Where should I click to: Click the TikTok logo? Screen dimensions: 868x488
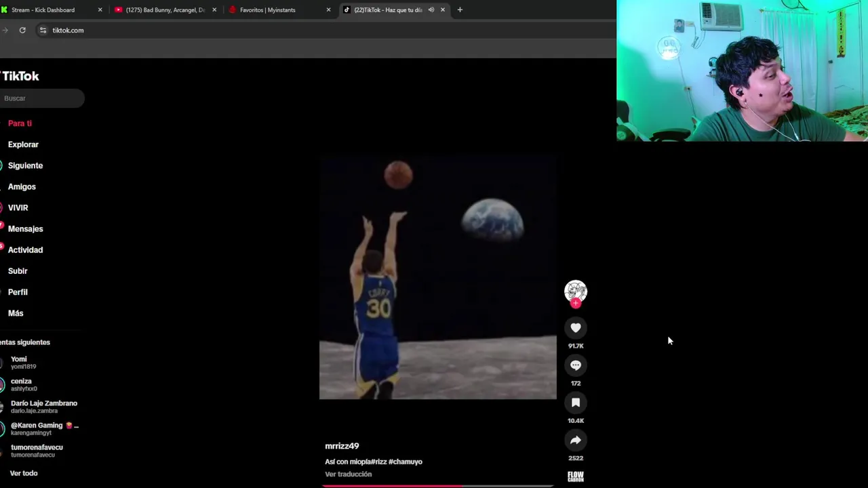[x=20, y=76]
